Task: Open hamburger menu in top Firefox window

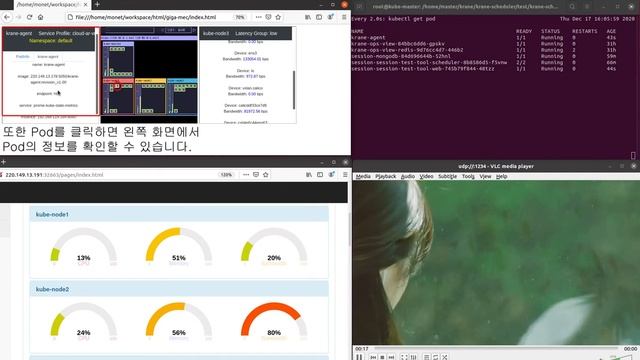Action: coord(344,17)
